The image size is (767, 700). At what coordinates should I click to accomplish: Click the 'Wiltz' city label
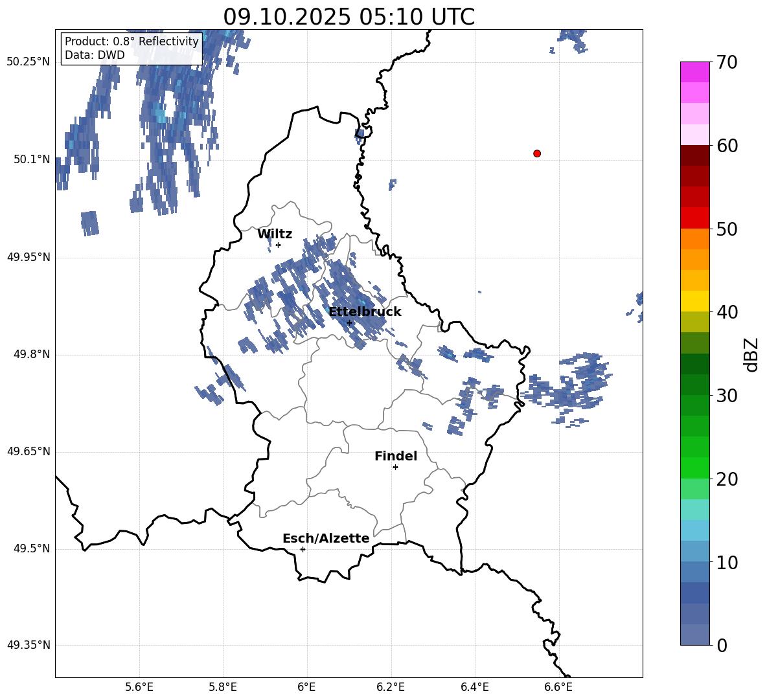pyautogui.click(x=275, y=234)
